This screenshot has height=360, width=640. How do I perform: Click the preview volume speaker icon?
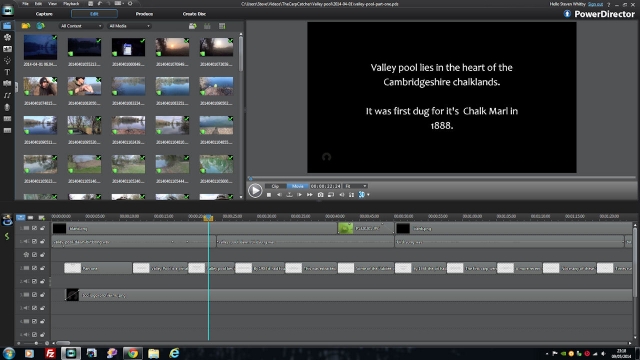pyautogui.click(x=341, y=195)
